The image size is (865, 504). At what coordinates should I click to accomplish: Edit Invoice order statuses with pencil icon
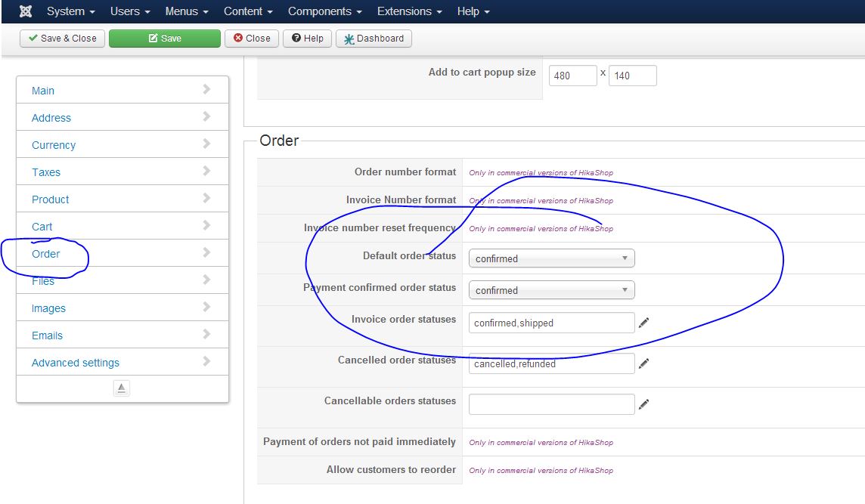pos(643,323)
